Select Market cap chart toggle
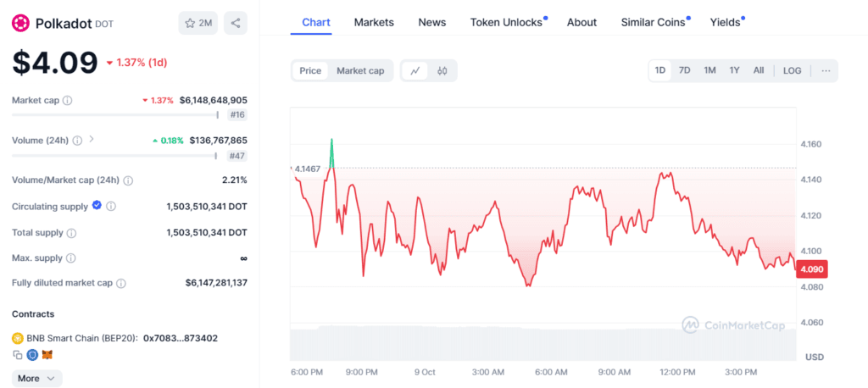This screenshot has width=868, height=388. (x=360, y=71)
